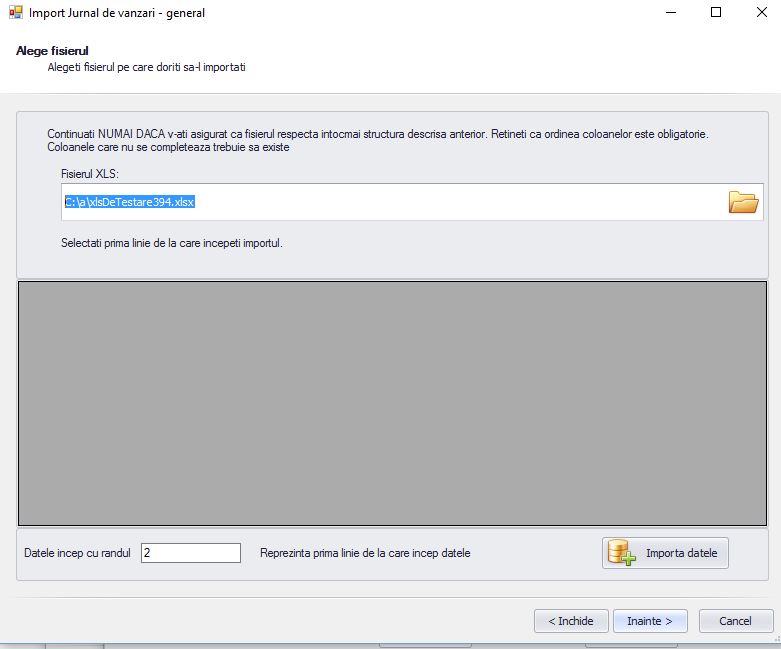Click the folder browse icon
Screen dimensions: 781x649
pos(743,202)
